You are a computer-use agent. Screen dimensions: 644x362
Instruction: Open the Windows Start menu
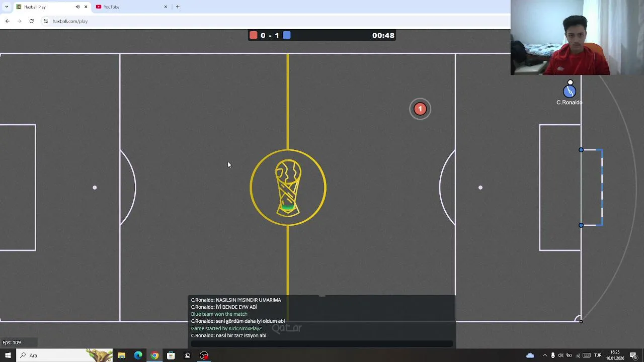pos(8,355)
